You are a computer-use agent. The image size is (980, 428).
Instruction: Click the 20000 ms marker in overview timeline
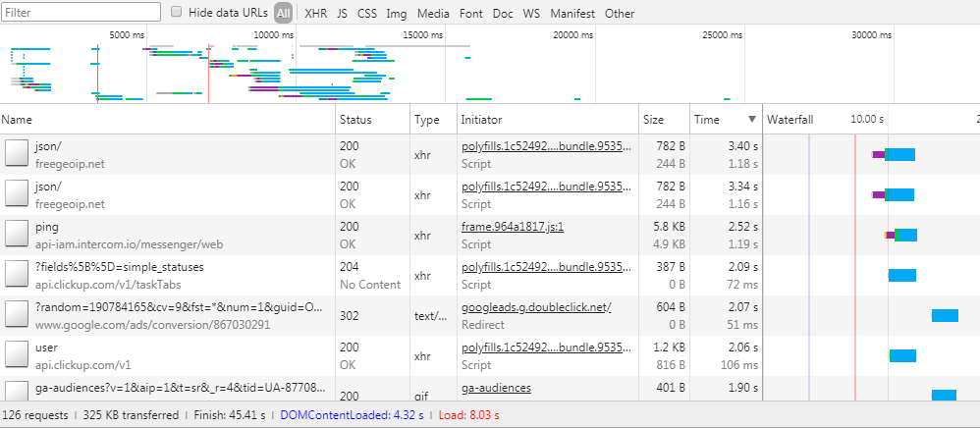572,35
